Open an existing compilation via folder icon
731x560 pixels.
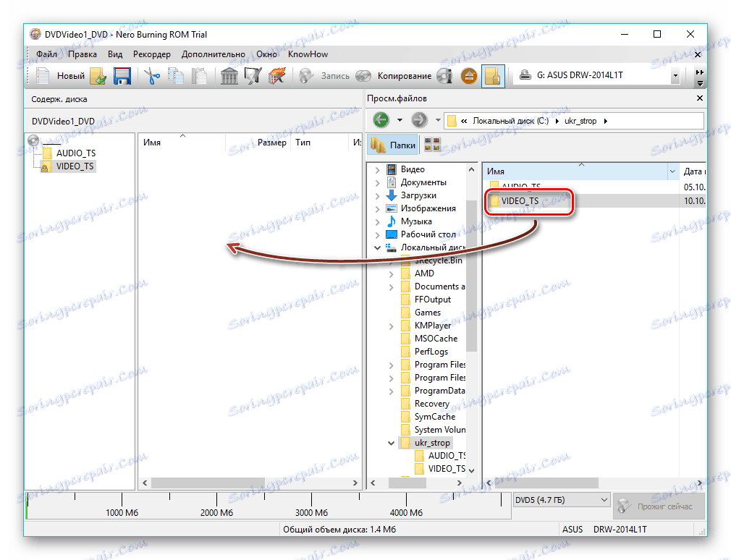tap(98, 76)
